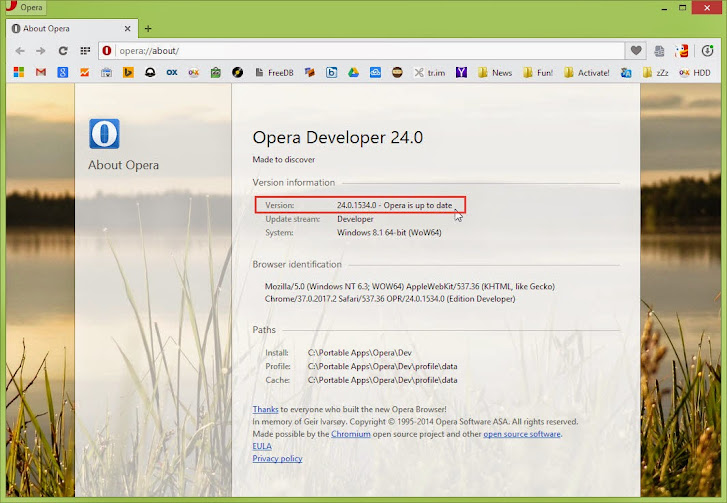This screenshot has height=503, width=727.
Task: Open the duck mascot extension icon
Action: click(x=682, y=51)
